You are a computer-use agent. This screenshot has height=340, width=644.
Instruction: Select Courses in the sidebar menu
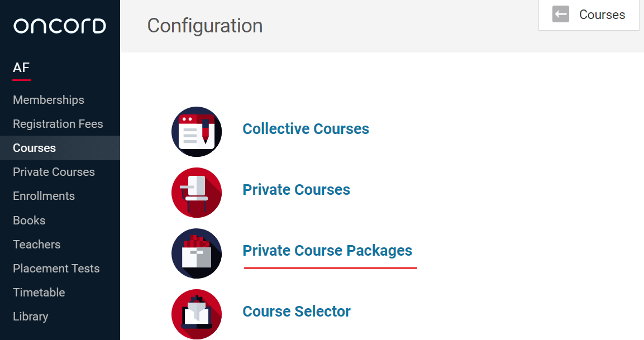point(35,148)
